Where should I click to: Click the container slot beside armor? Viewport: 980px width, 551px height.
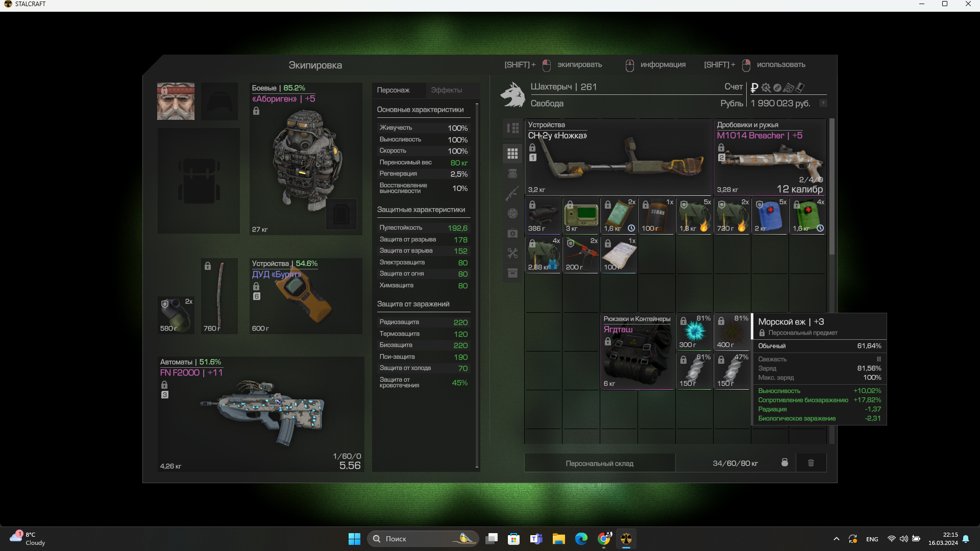tap(341, 214)
